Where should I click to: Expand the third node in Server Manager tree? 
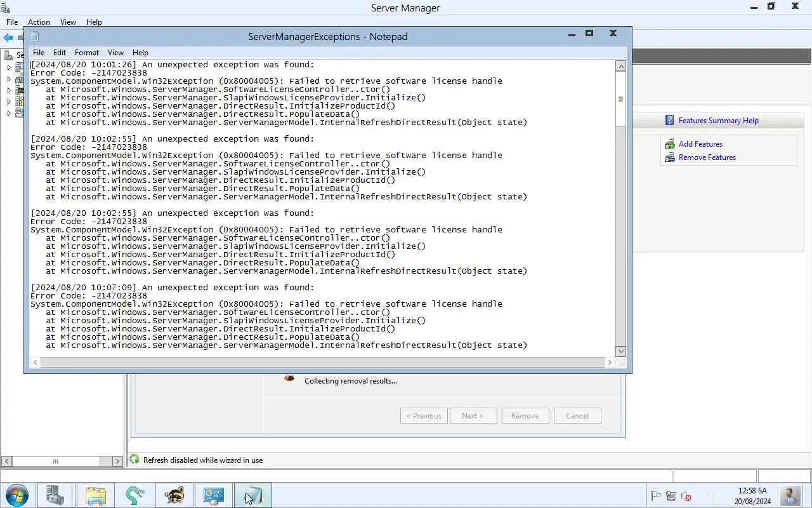[9, 90]
